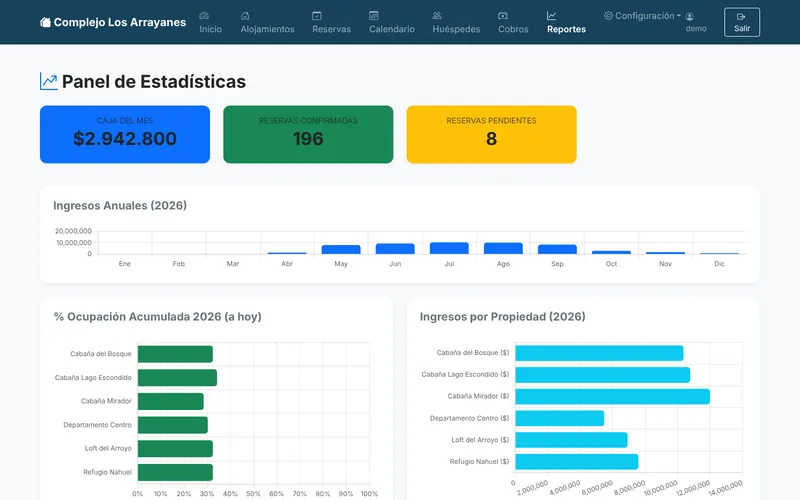
Task: Click the Oct bar in annual income chart
Action: [x=611, y=253]
